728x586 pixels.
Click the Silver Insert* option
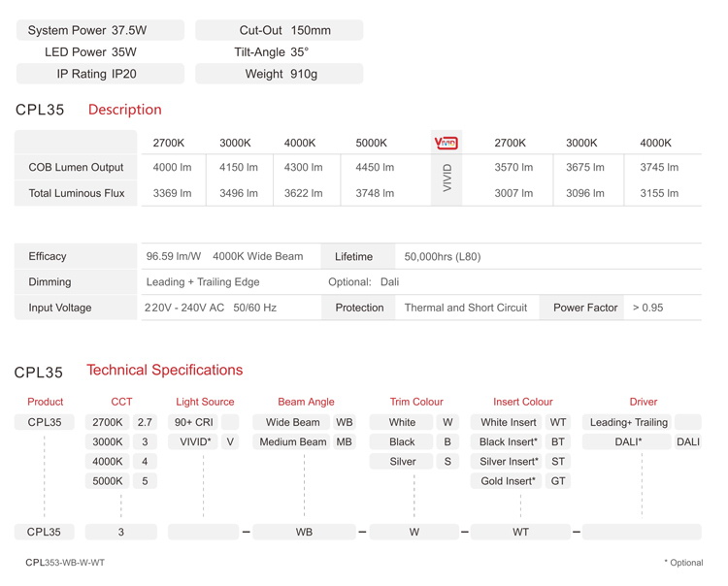coord(508,461)
